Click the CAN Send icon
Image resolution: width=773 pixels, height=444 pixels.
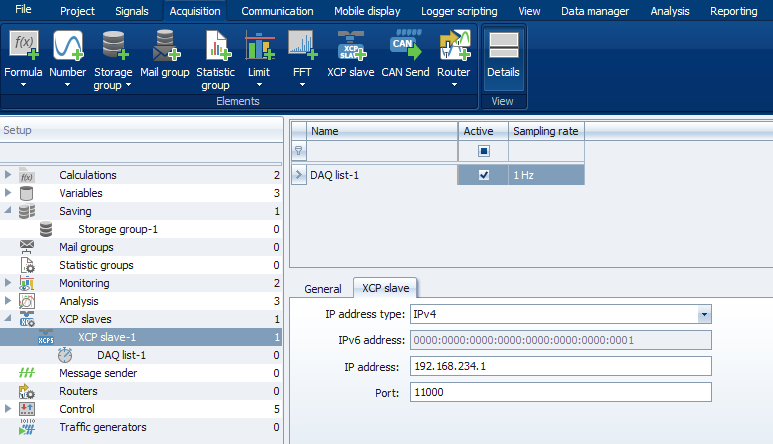[x=405, y=45]
